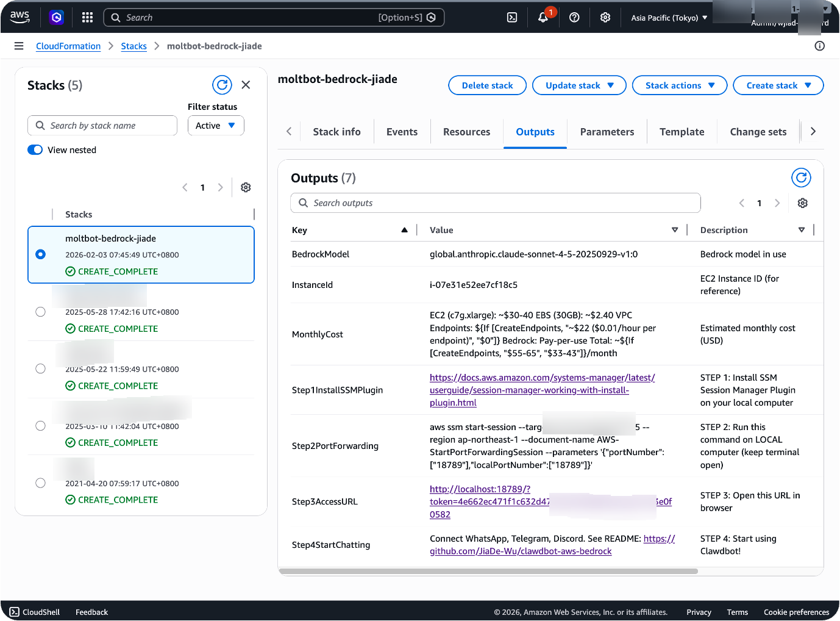
Task: Focus the top AWS Search bar
Action: click(274, 18)
